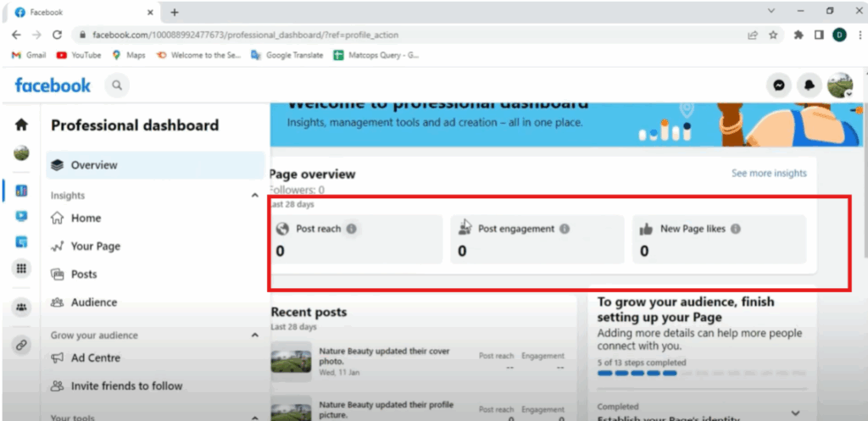868x421 pixels.
Task: Open Chrome profile D avatar
Action: (x=839, y=35)
